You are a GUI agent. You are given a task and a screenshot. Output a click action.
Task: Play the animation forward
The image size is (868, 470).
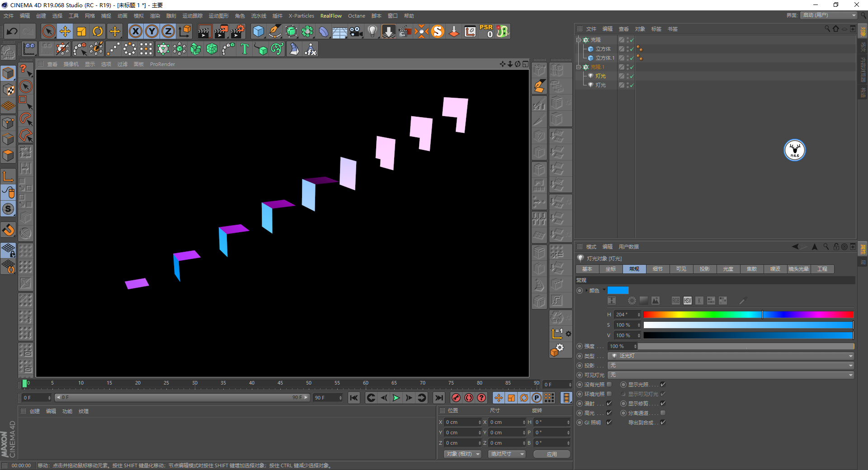click(x=396, y=398)
